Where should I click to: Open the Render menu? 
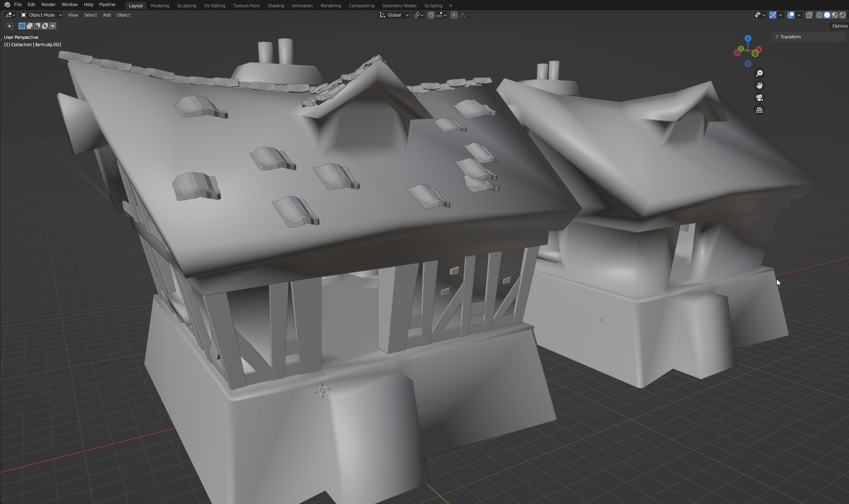[x=48, y=4]
